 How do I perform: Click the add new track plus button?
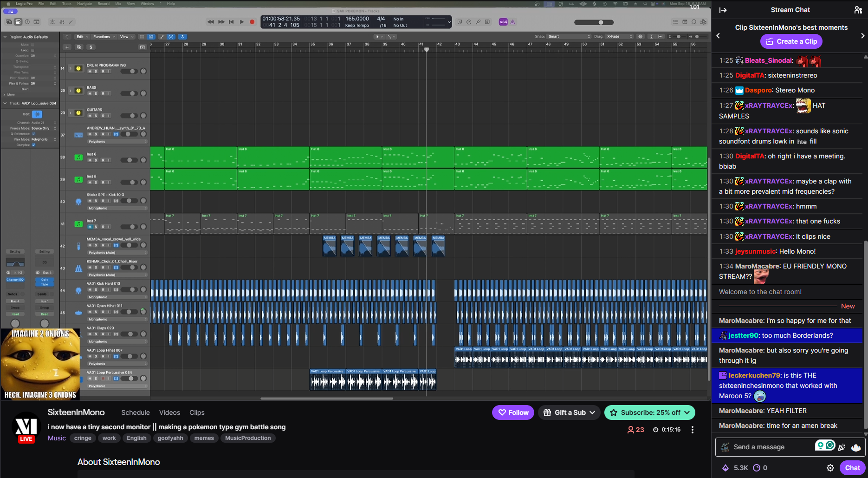[x=67, y=47]
